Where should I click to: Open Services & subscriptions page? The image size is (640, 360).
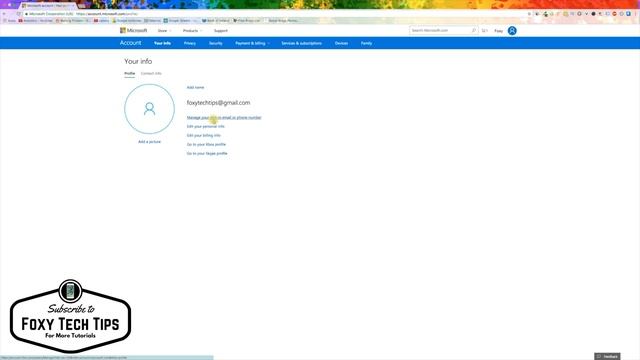click(301, 43)
